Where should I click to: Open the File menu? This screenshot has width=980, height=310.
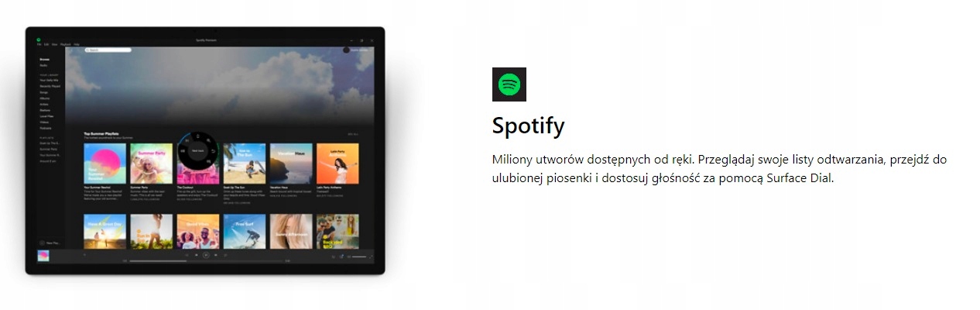pyautogui.click(x=39, y=44)
